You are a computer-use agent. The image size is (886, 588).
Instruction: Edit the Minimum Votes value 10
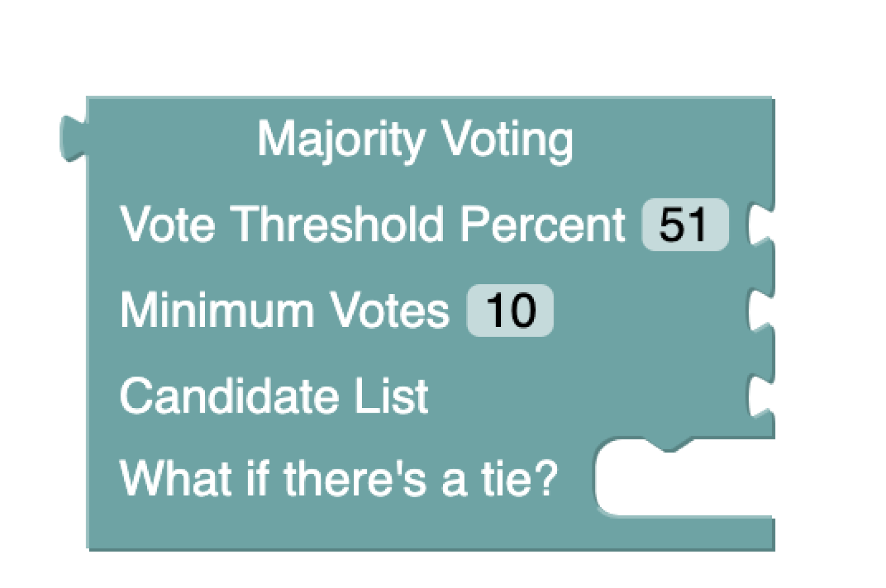click(x=510, y=311)
